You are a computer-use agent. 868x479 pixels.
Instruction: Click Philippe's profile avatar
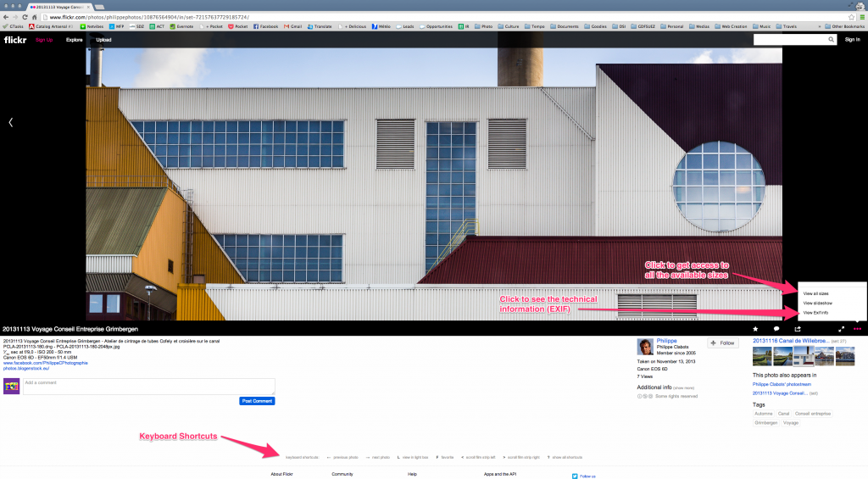(x=645, y=347)
